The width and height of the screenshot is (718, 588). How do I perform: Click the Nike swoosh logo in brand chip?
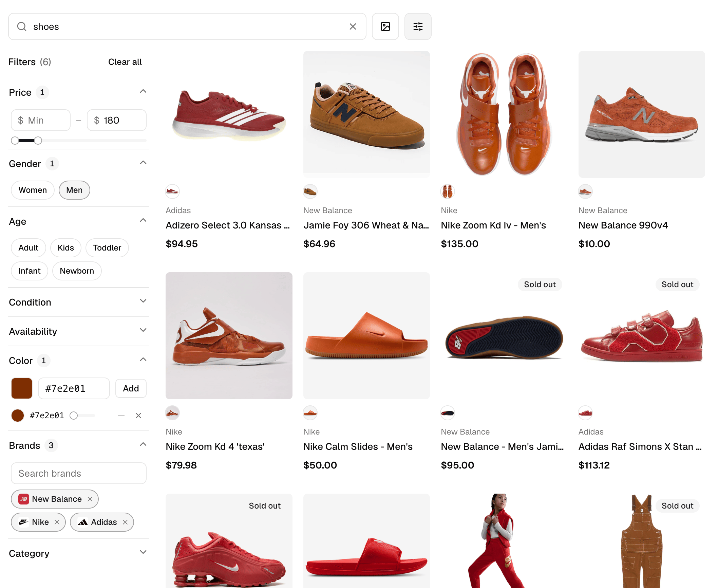point(24,522)
